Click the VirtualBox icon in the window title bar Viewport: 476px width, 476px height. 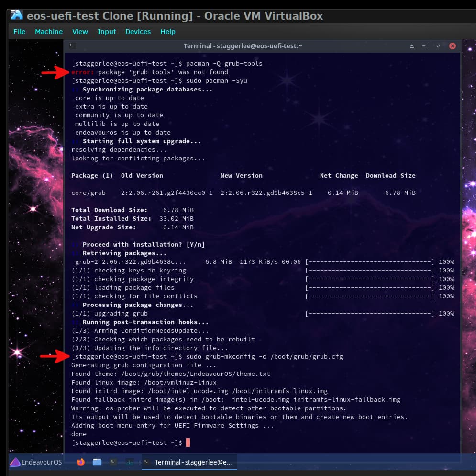coord(16,15)
